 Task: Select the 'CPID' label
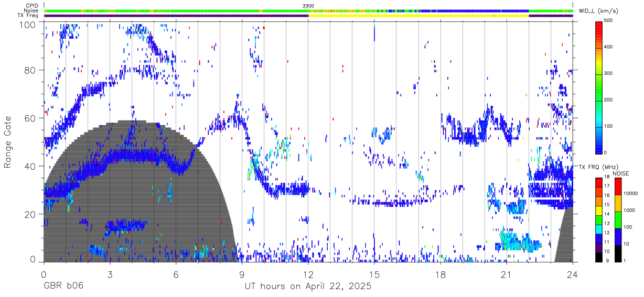click(31, 6)
